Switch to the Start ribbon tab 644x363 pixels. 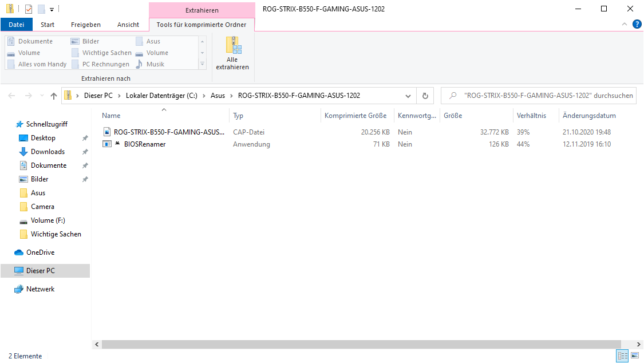click(x=48, y=25)
